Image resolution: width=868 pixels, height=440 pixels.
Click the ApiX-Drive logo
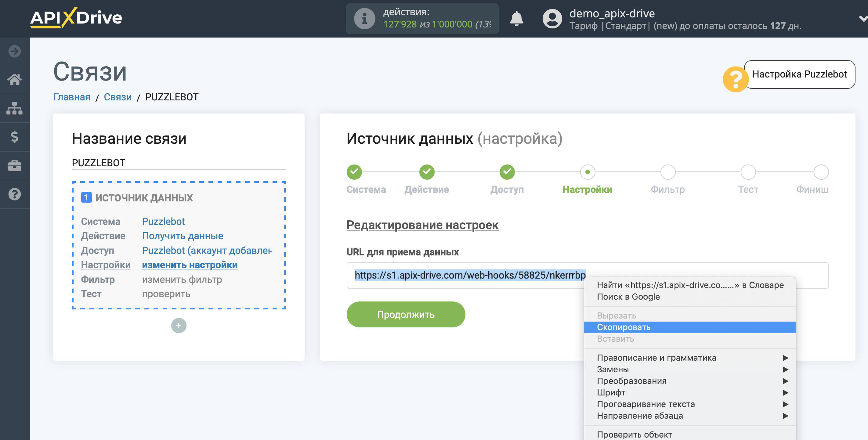tap(76, 17)
